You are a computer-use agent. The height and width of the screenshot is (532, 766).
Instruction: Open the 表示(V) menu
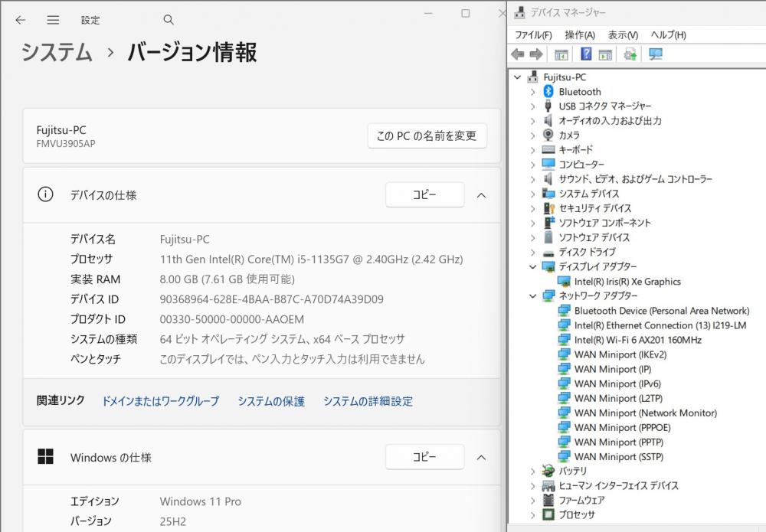(x=623, y=35)
